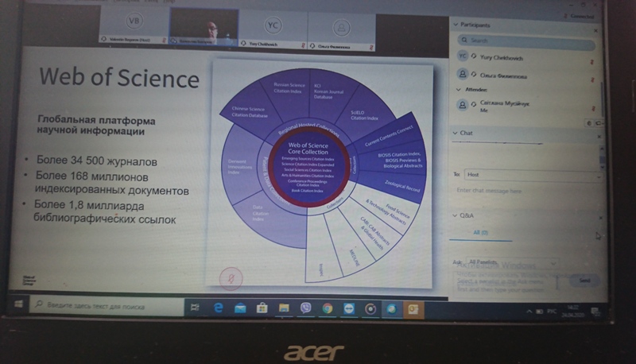Open Outlook from taskbar
This screenshot has width=636, height=364.
[x=413, y=310]
